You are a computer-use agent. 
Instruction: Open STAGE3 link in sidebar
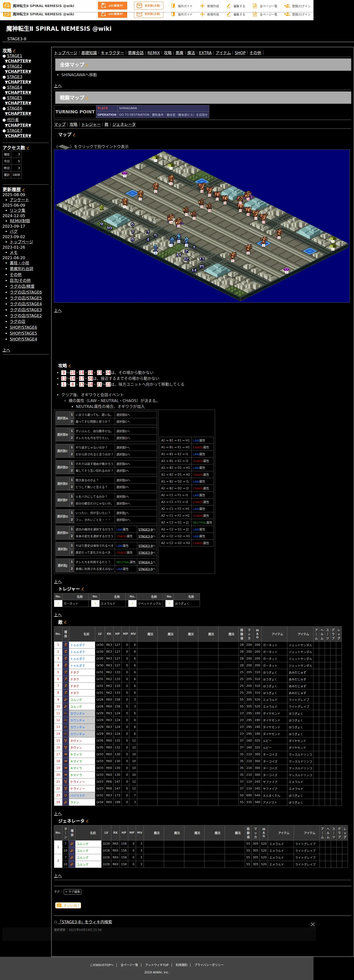[14, 77]
